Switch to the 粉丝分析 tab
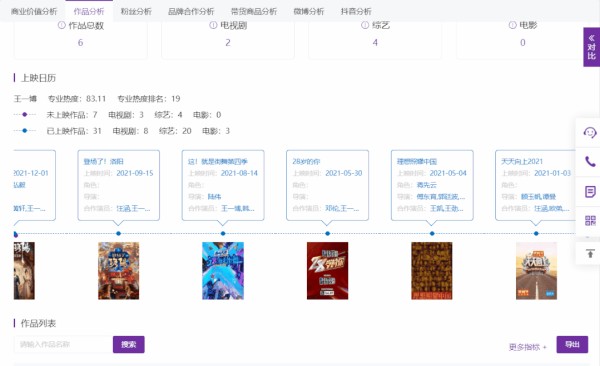The height and width of the screenshot is (366, 600). (x=136, y=11)
